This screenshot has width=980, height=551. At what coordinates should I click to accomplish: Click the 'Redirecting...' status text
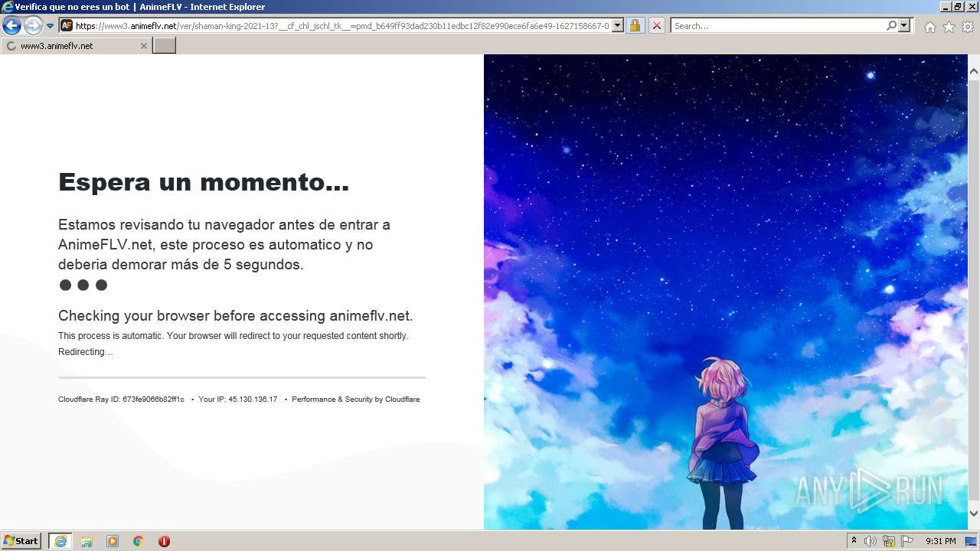tap(86, 352)
